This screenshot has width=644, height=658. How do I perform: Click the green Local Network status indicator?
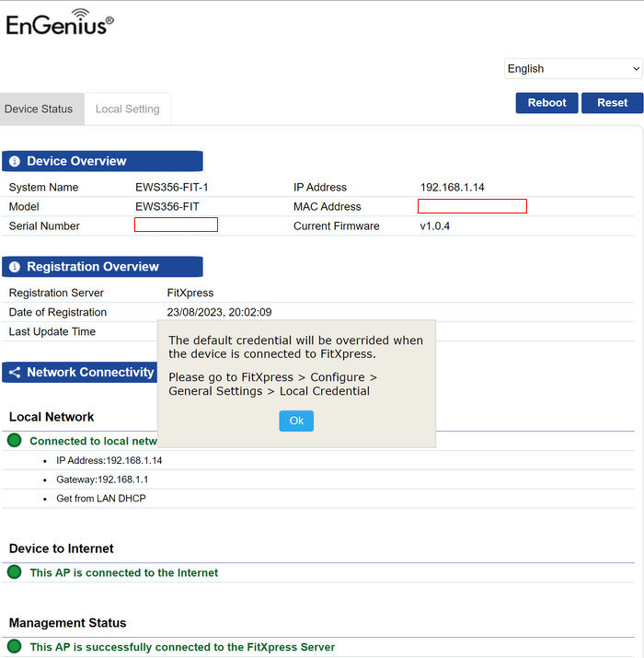coord(15,441)
